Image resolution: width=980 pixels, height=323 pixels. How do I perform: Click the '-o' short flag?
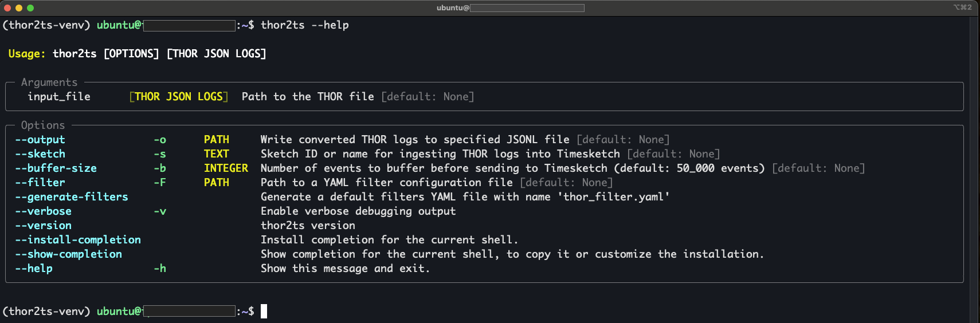(x=160, y=140)
